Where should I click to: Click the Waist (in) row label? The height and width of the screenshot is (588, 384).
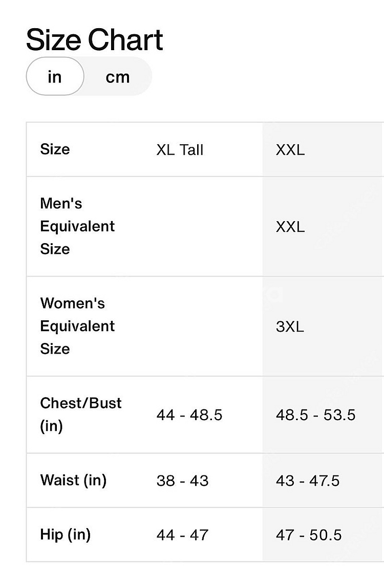click(73, 480)
